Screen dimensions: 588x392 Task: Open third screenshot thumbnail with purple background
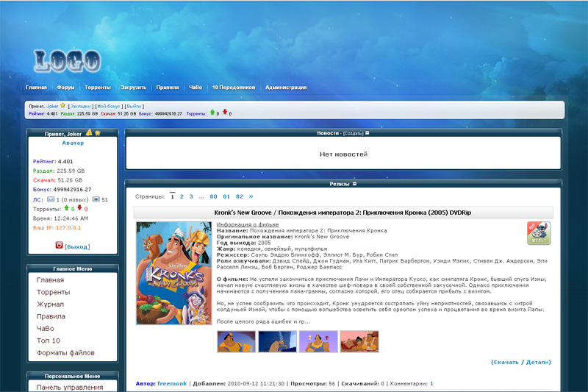[318, 342]
